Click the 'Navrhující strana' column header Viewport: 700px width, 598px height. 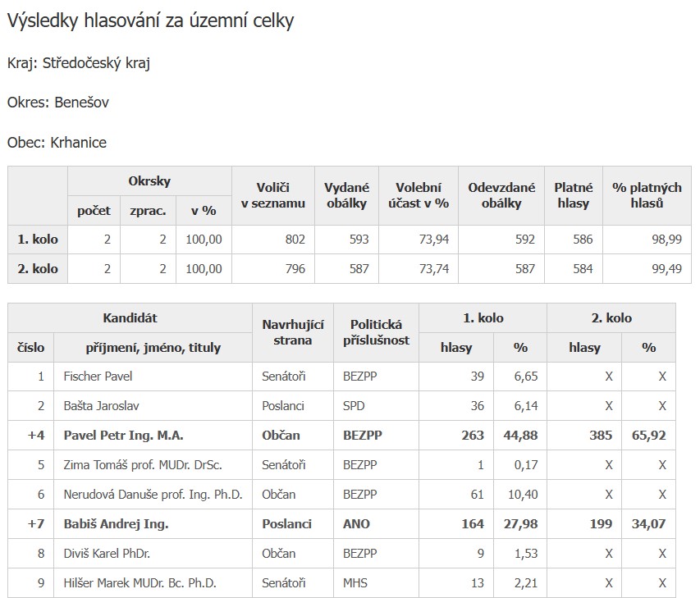coord(293,332)
